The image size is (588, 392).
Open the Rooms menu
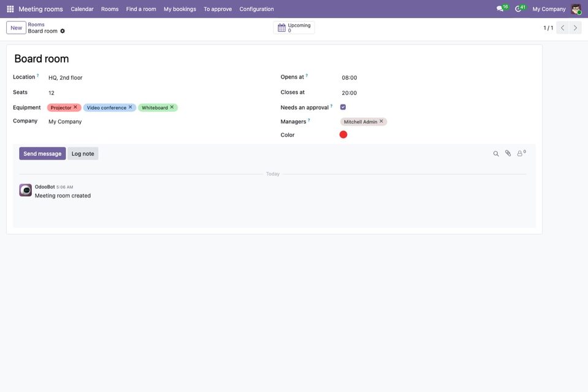tap(110, 9)
